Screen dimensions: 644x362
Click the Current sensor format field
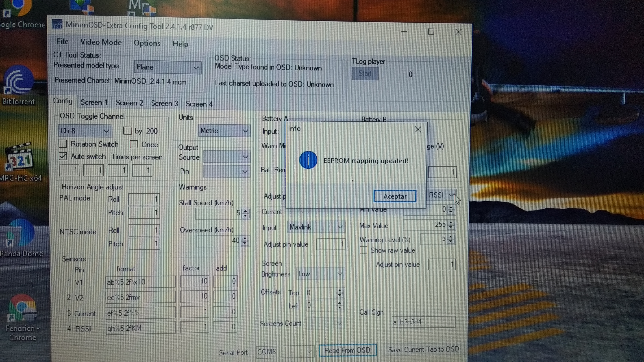(141, 313)
